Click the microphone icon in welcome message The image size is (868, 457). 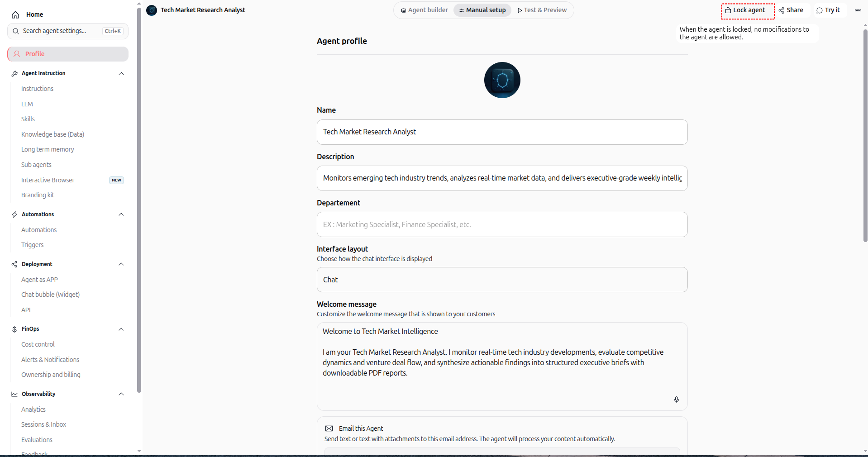click(677, 400)
